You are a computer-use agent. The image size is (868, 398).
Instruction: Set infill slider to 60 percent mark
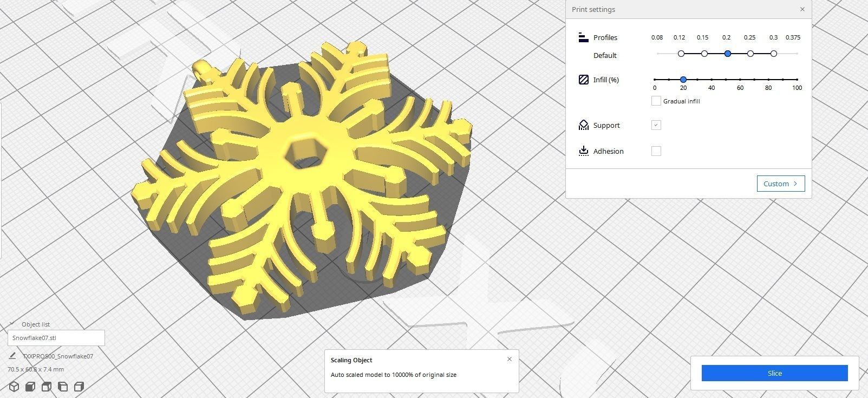[x=740, y=80]
